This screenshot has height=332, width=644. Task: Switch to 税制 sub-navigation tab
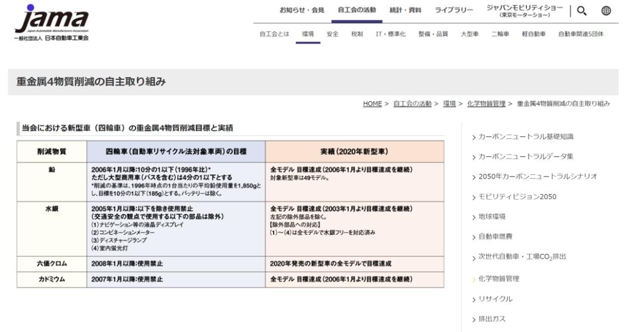pos(357,34)
